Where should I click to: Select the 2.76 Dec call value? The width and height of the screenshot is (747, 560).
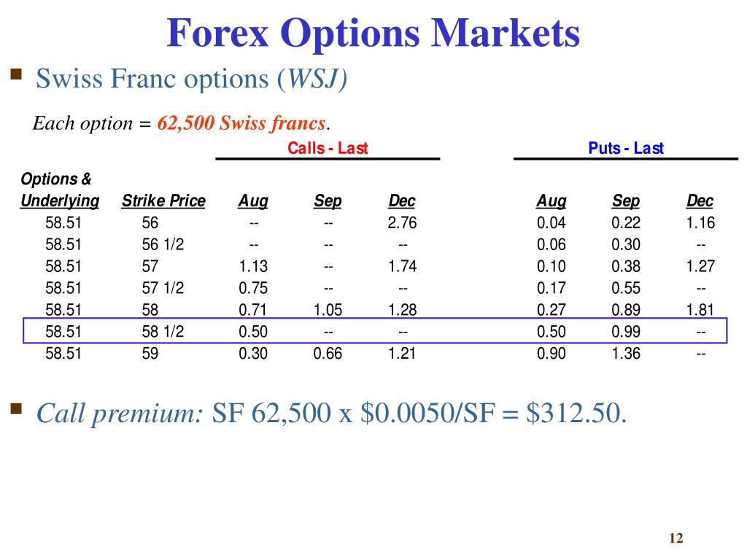(402, 223)
